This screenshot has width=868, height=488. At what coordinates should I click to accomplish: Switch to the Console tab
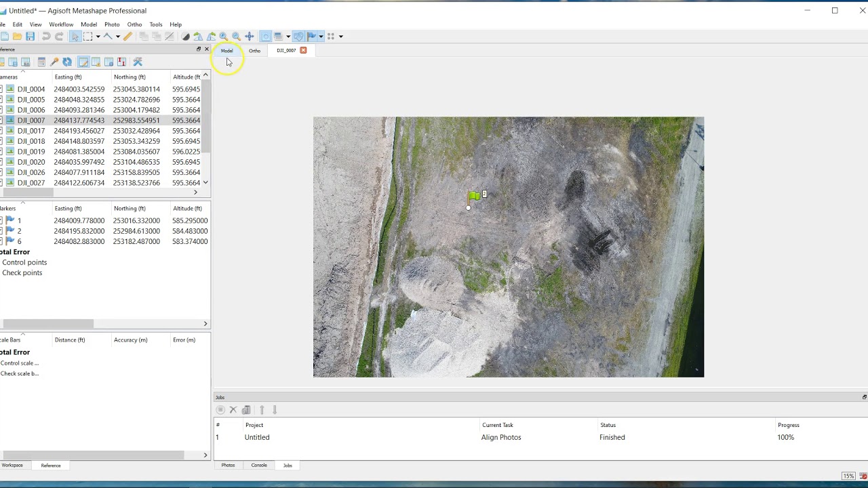pyautogui.click(x=259, y=466)
